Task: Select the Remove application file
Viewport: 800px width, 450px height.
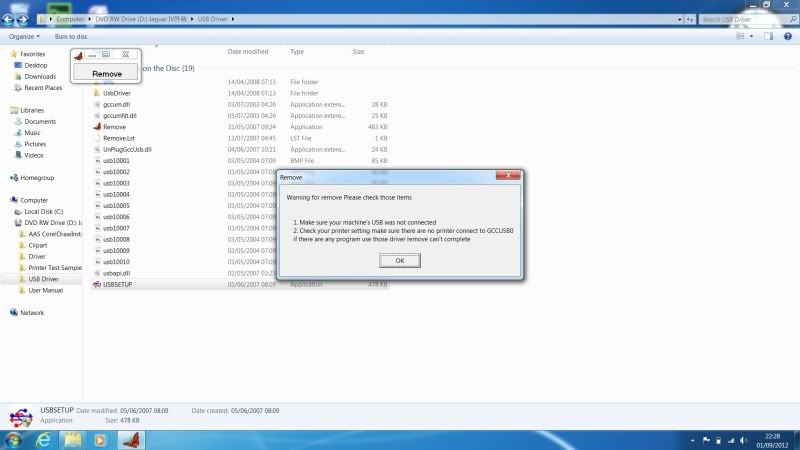Action: [x=114, y=127]
